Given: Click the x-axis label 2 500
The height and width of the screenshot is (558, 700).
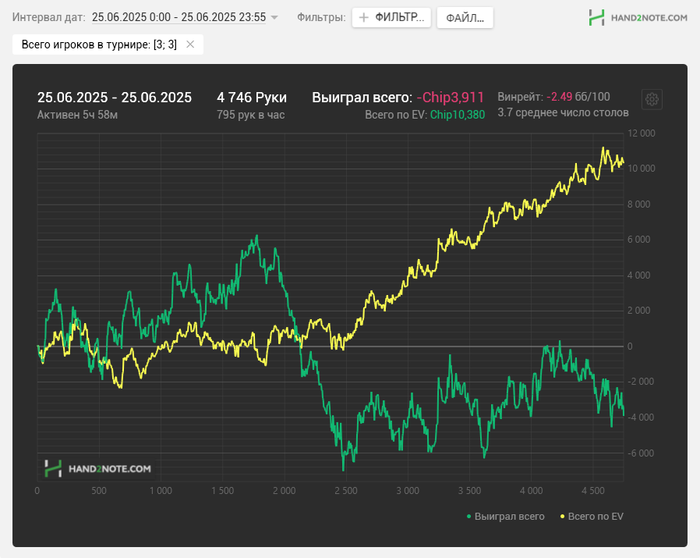Looking at the screenshot, I should (346, 491).
